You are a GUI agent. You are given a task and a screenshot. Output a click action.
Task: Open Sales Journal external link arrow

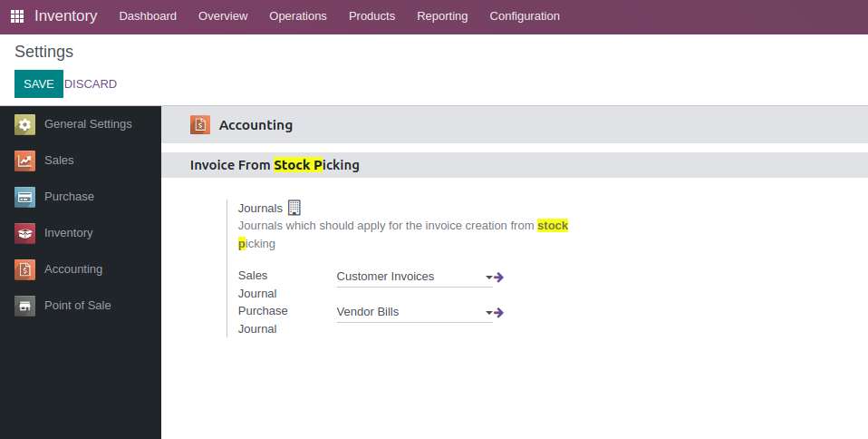click(499, 278)
